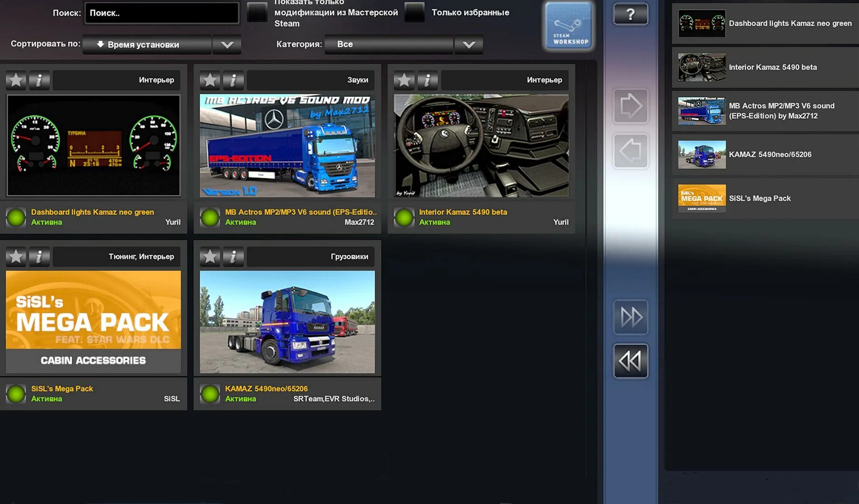Click the dashboard gauges mod thumbnail

93,146
